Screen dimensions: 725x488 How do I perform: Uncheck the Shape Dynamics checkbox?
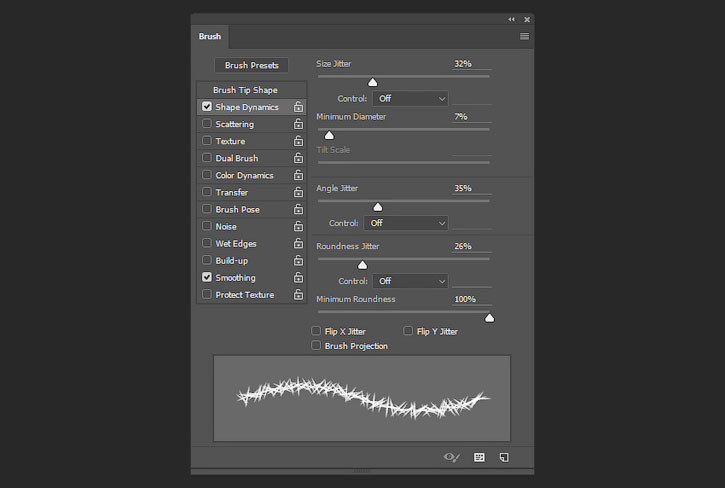pos(207,106)
